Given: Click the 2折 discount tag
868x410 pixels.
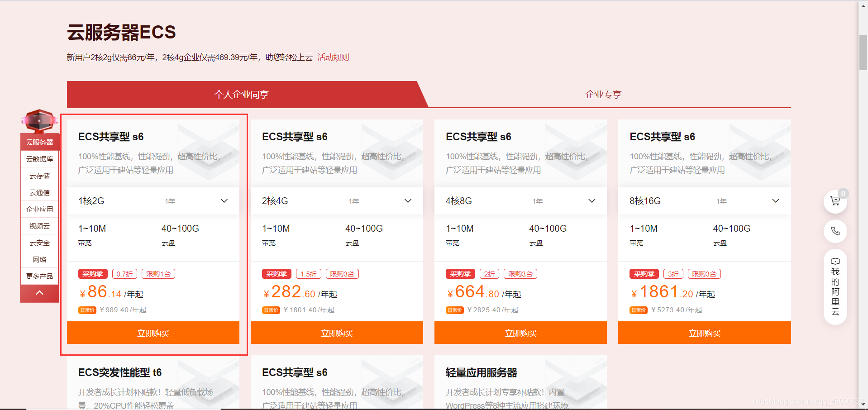Looking at the screenshot, I should 489,274.
